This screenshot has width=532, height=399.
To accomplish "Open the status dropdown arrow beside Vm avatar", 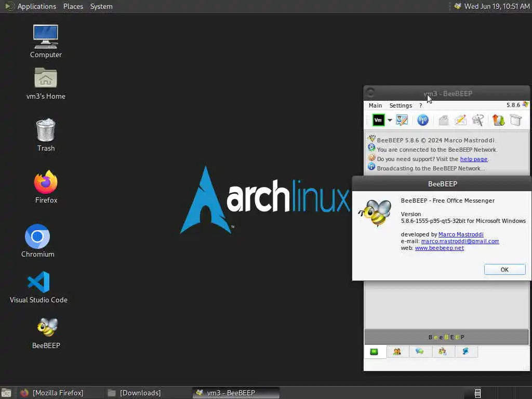I will pyautogui.click(x=390, y=121).
